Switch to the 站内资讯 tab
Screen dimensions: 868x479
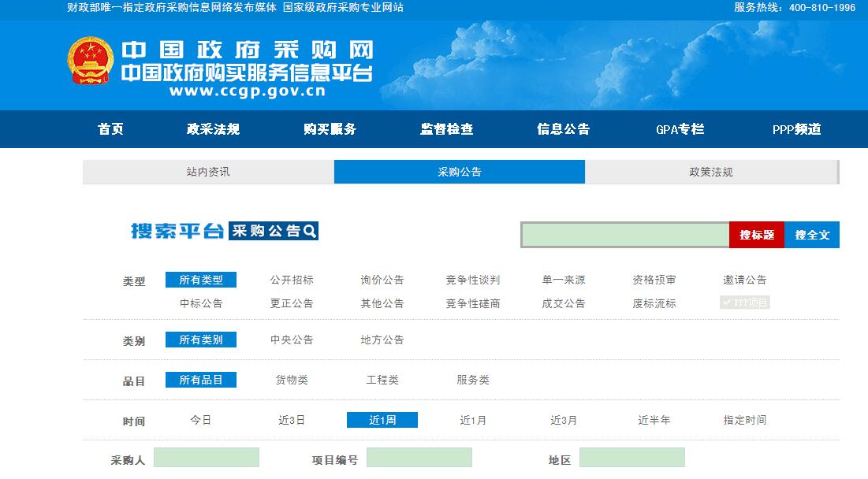pos(207,171)
